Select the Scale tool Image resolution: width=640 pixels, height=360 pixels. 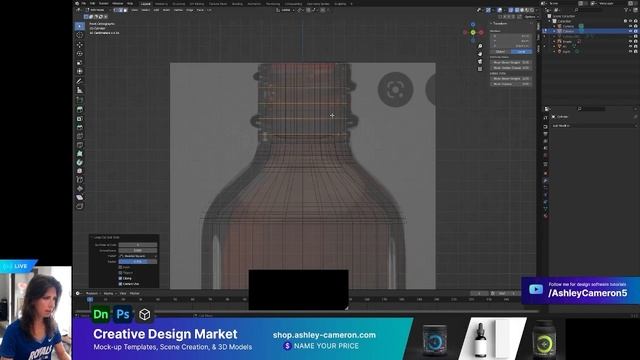[x=80, y=62]
